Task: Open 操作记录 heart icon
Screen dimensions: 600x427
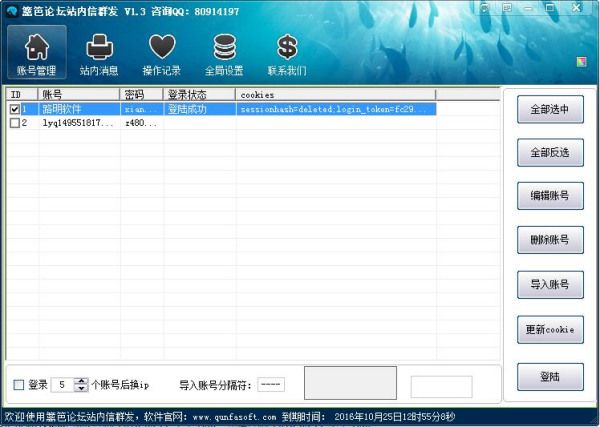Action: click(161, 53)
